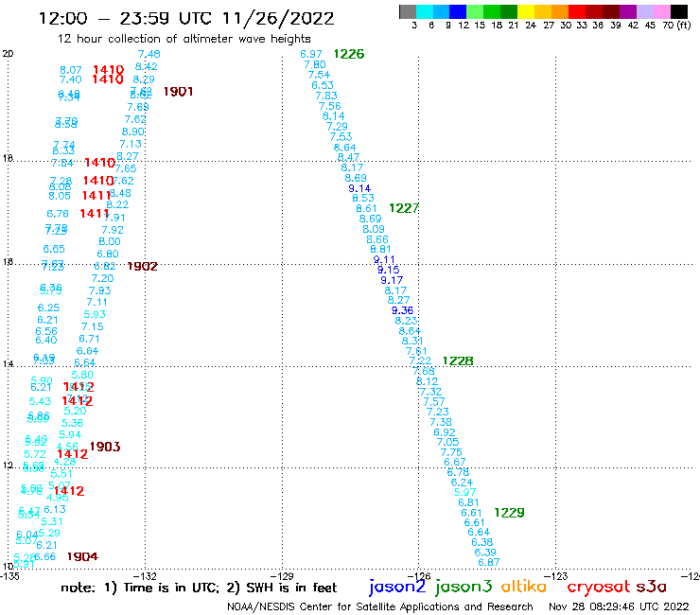Click the "jason2" satellite legend label
The width and height of the screenshot is (700, 615).
pos(397,587)
